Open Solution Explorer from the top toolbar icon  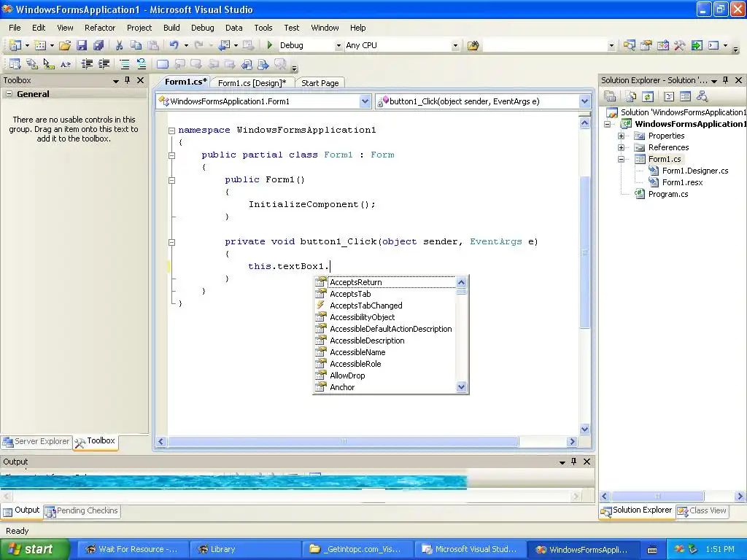coord(630,45)
